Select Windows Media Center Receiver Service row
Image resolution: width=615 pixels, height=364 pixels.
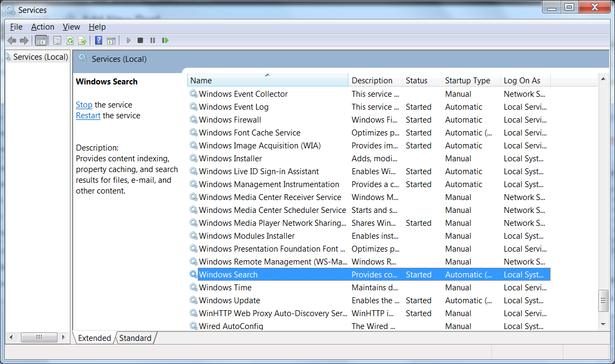coord(369,197)
